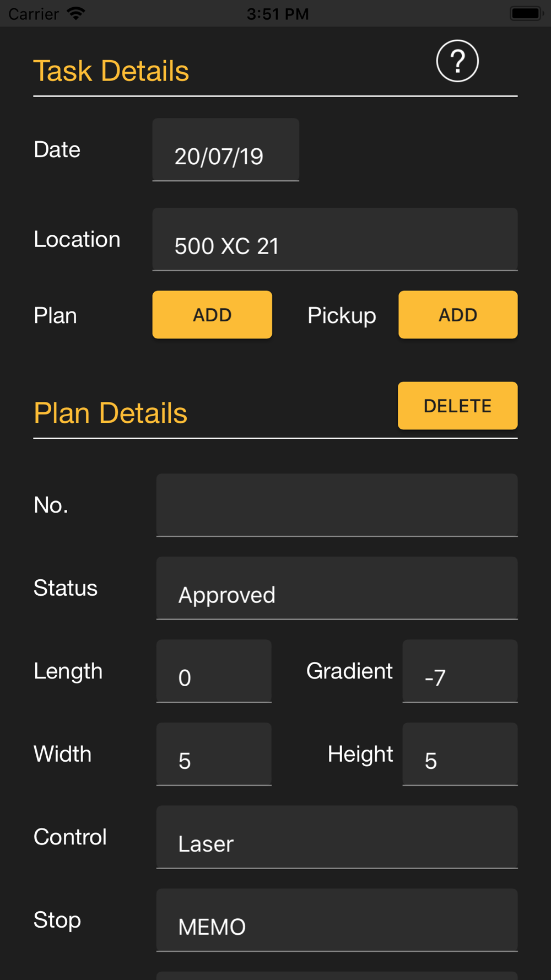The image size is (551, 980).
Task: Open the Status dropdown showing Approved
Action: coord(337,588)
